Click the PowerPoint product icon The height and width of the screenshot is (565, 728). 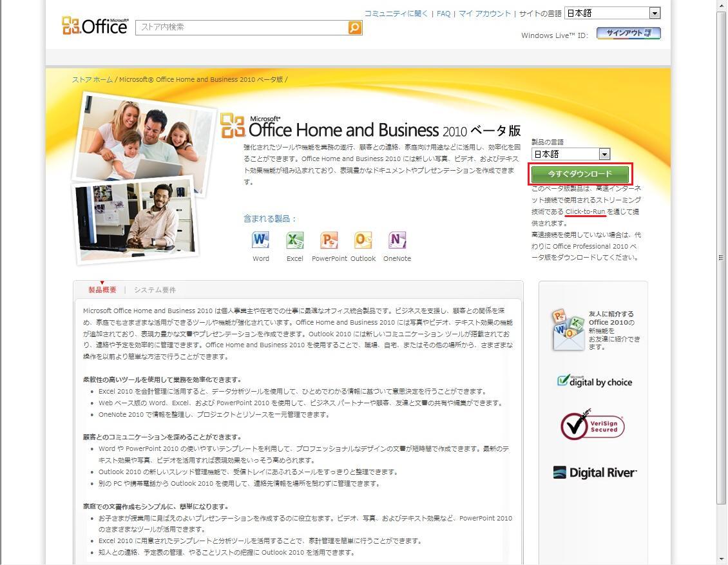[x=329, y=240]
